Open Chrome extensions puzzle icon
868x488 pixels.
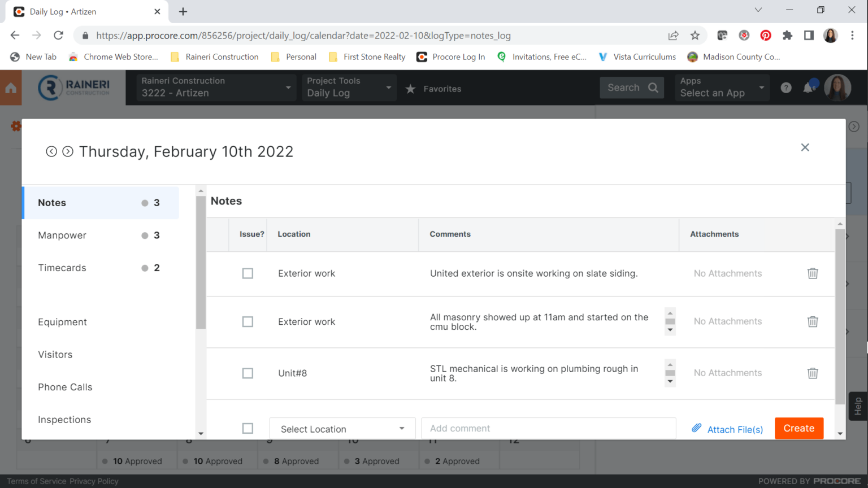(787, 35)
